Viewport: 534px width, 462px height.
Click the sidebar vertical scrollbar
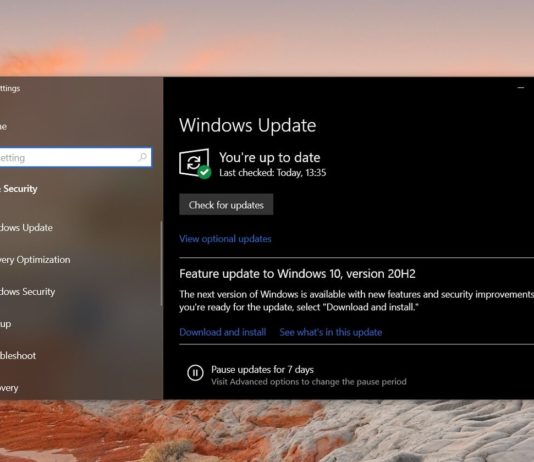point(161,263)
